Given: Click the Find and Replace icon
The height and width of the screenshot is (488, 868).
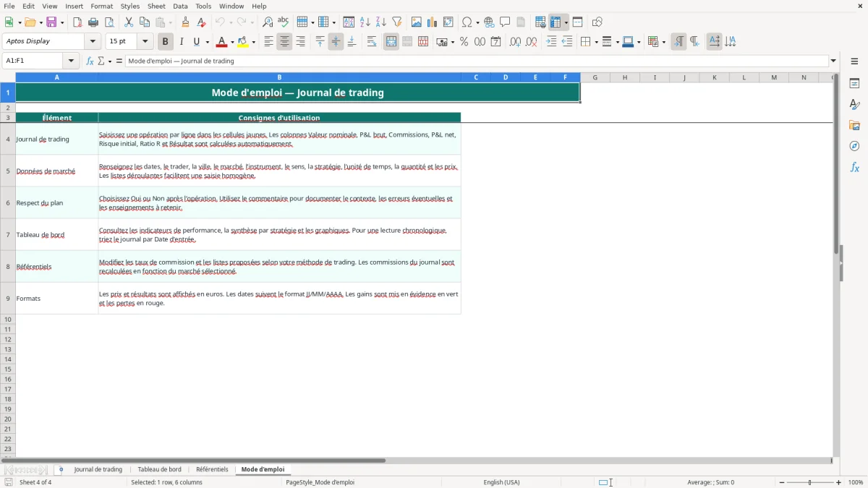Looking at the screenshot, I should coord(268,22).
